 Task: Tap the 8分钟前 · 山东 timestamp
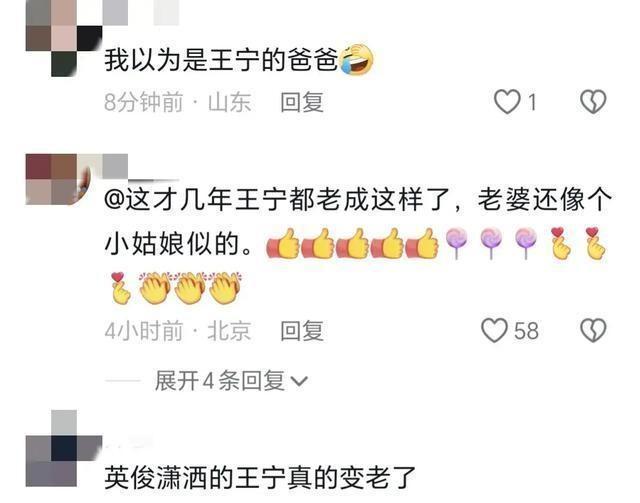click(178, 102)
